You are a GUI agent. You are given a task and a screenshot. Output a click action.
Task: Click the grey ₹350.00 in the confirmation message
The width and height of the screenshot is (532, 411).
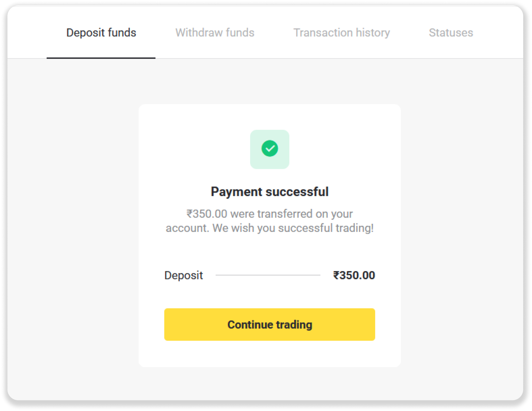(207, 214)
